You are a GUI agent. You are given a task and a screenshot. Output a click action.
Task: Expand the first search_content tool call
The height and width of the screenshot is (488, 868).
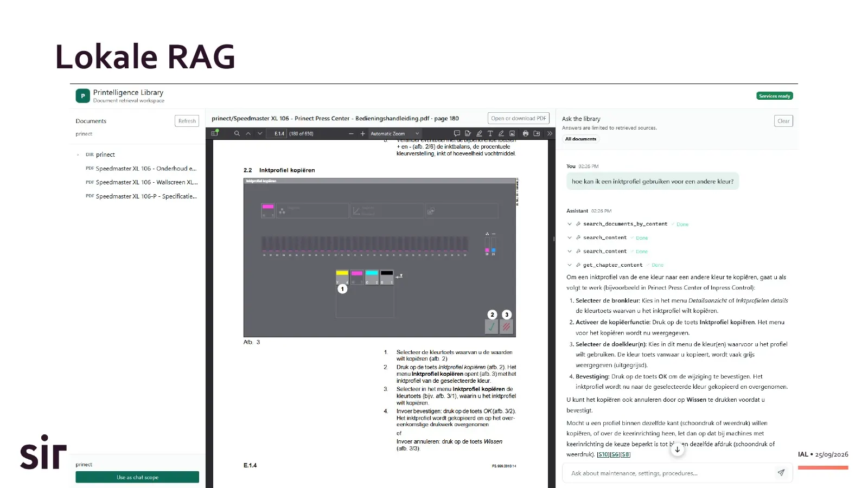click(570, 237)
